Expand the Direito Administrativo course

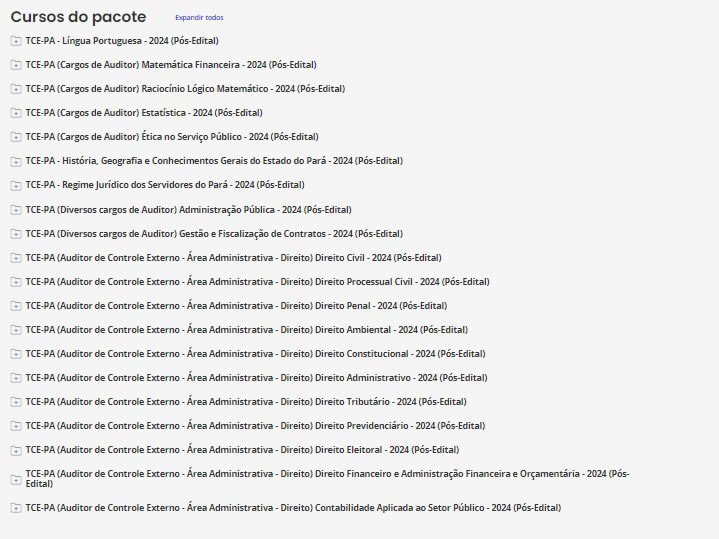tap(256, 378)
